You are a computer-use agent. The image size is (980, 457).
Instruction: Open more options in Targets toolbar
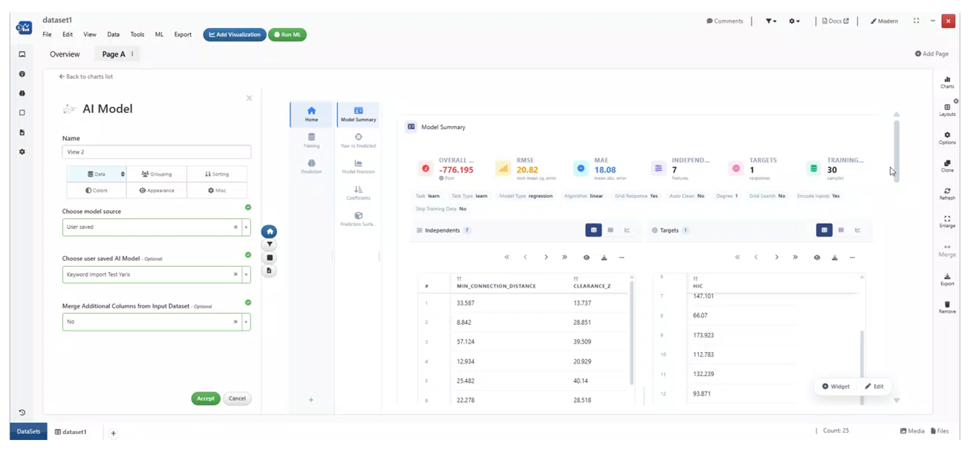tap(852, 258)
